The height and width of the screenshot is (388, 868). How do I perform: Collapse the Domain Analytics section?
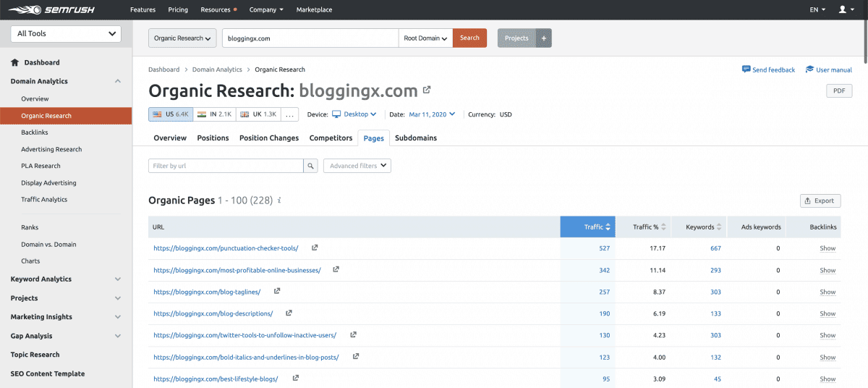pos(118,81)
